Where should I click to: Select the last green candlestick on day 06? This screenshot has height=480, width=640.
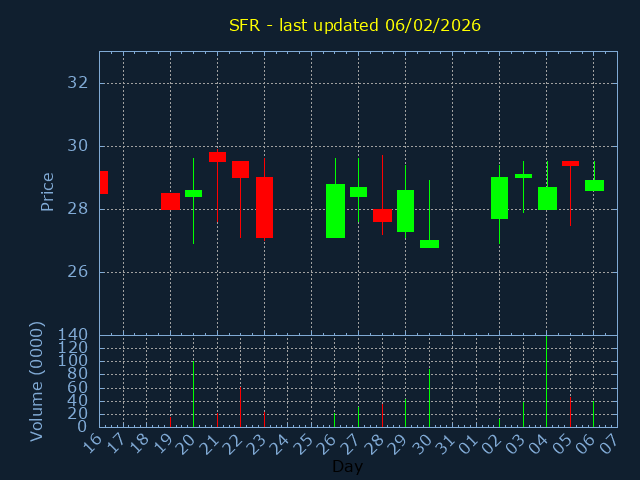[594, 185]
